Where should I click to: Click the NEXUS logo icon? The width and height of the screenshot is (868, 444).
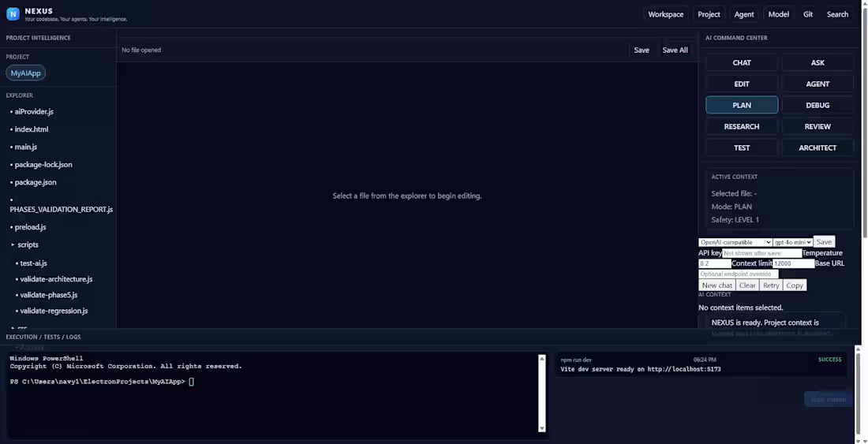click(13, 14)
